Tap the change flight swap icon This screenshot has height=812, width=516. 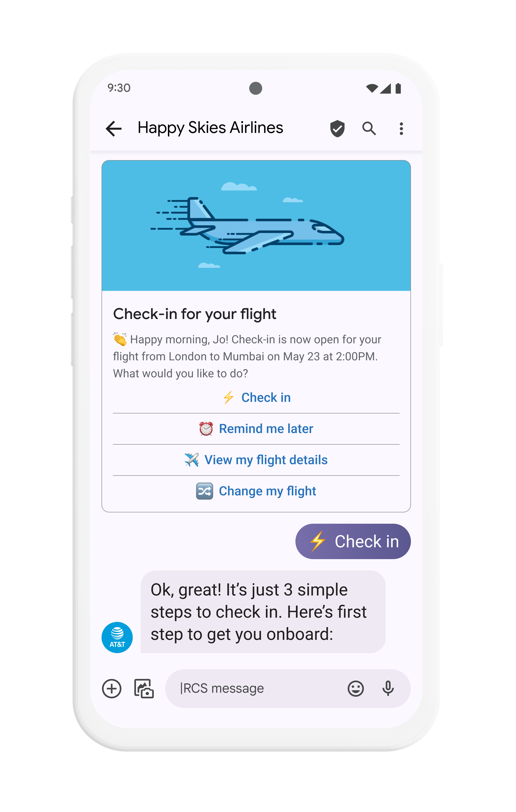click(204, 491)
